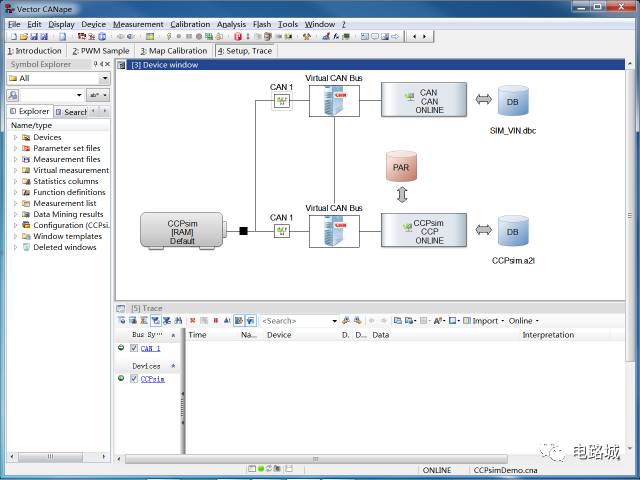The width and height of the screenshot is (640, 480).
Task: Open the Online dropdown in Trace toolbar
Action: (x=524, y=321)
